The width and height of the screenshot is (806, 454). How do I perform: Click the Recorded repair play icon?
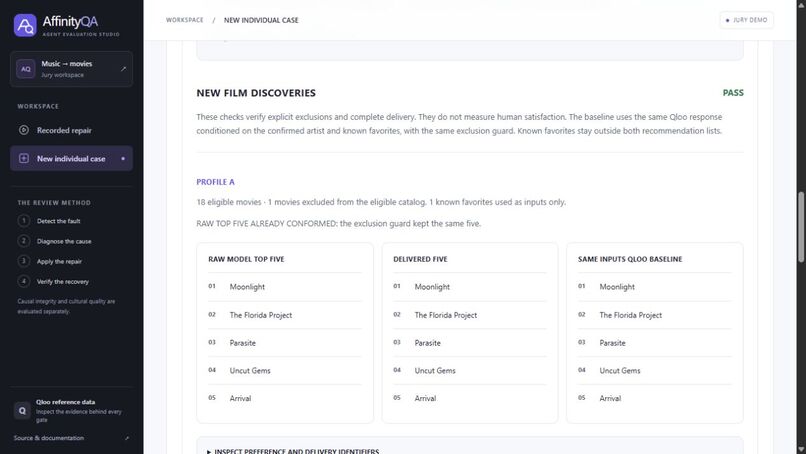(x=24, y=130)
